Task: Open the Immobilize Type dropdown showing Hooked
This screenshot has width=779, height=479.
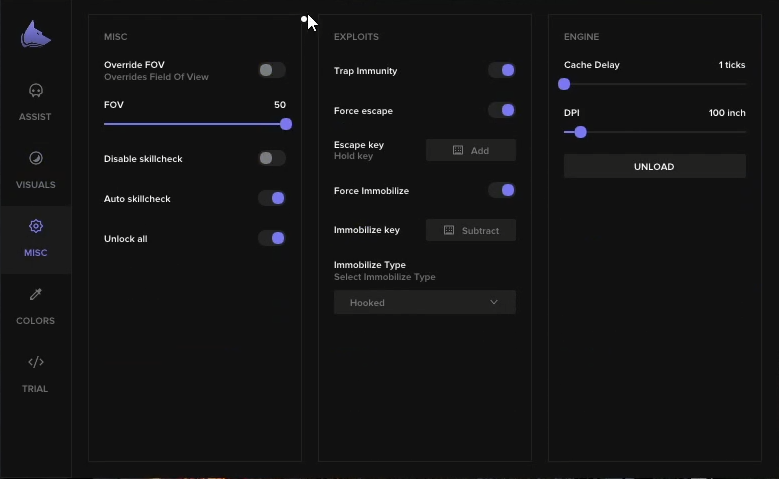Action: tap(425, 302)
